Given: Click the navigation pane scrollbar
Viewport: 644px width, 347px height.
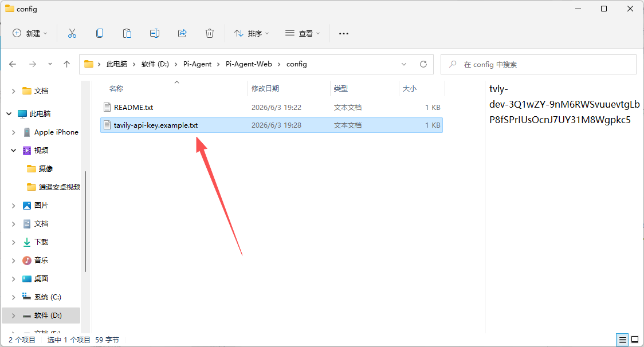Looking at the screenshot, I should coord(85,222).
